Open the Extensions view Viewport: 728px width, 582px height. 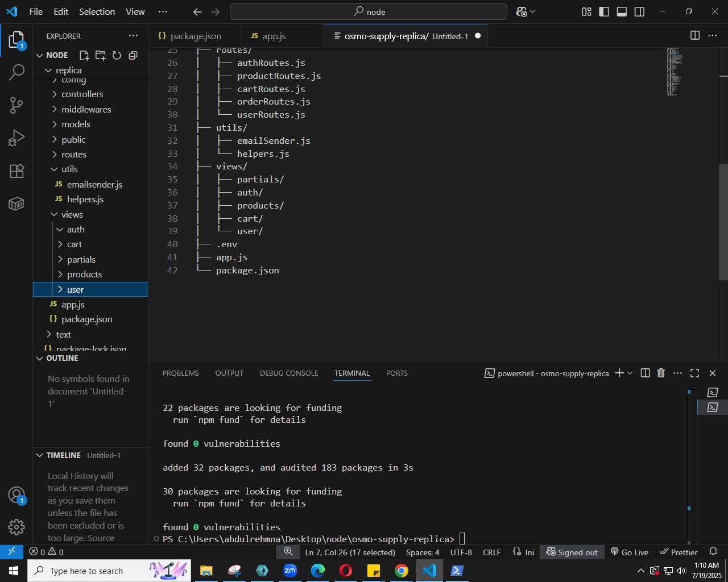[x=16, y=171]
